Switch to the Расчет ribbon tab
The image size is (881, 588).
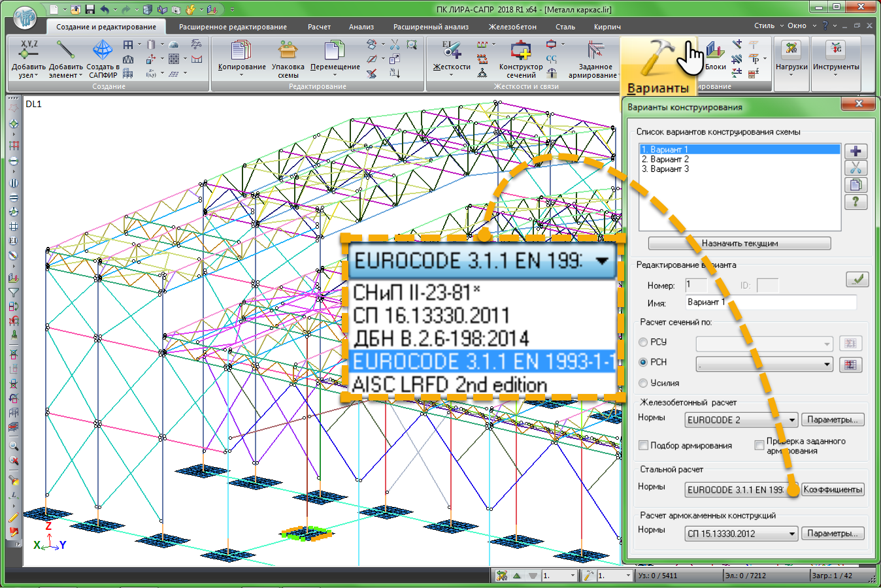pos(319,27)
